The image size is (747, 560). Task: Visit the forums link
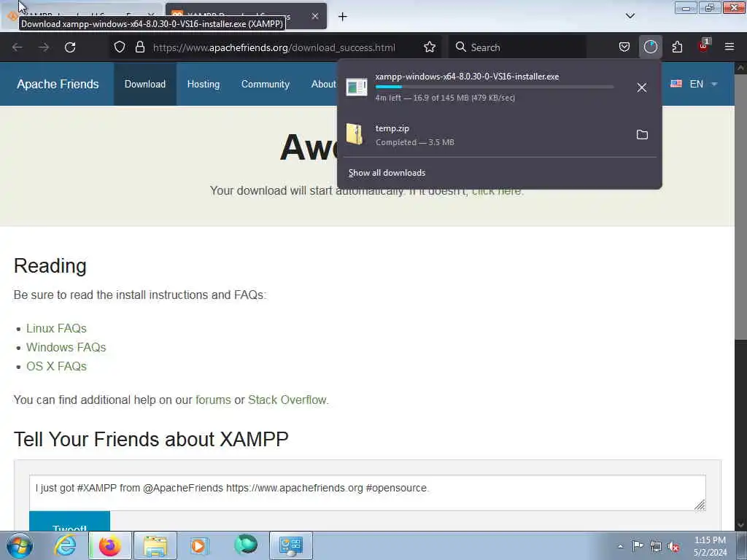tap(213, 400)
